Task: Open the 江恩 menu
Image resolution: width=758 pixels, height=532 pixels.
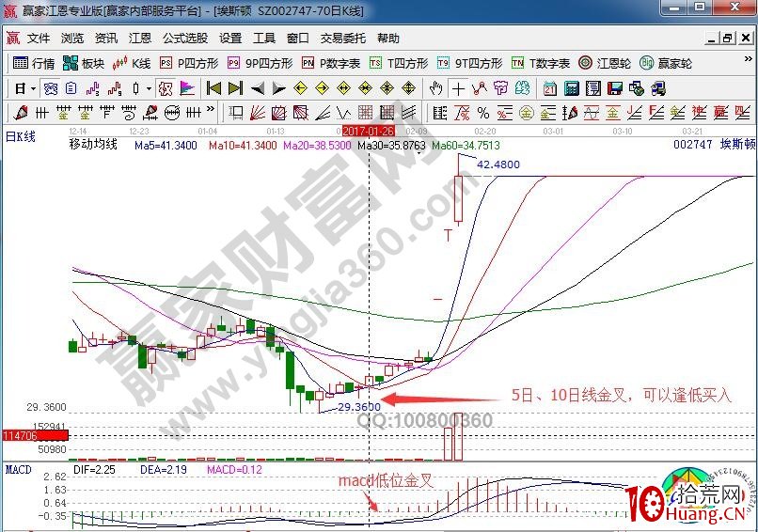Action: click(x=140, y=39)
